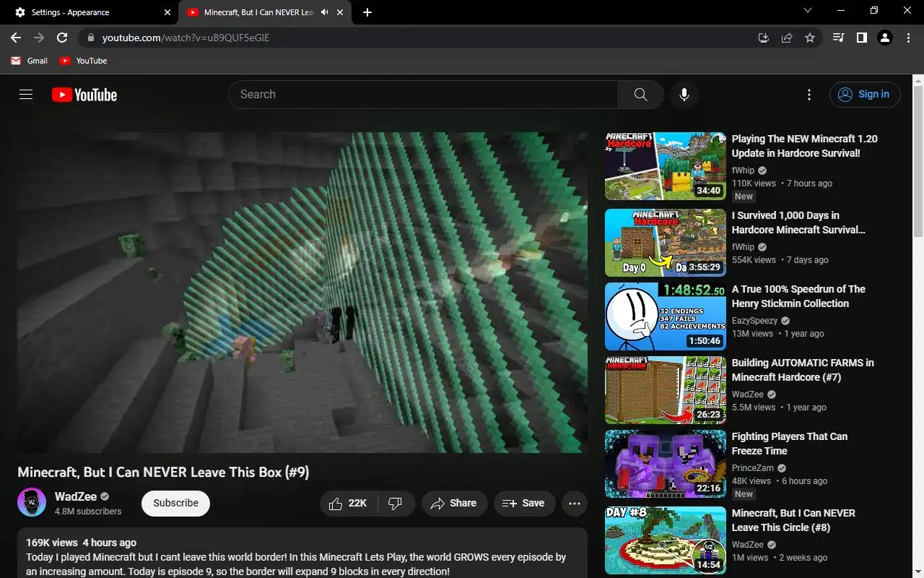Click the address bar URL
The image size is (924, 578).
186,38
